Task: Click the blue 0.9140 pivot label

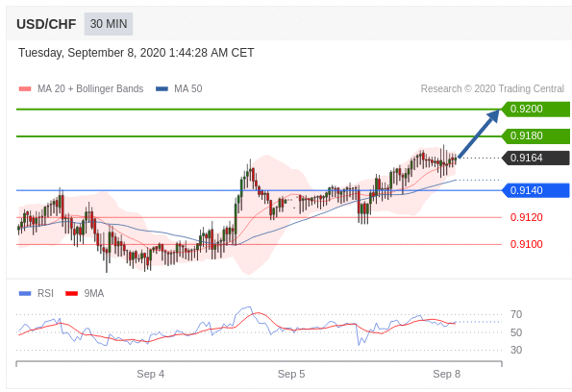Action: pos(535,190)
